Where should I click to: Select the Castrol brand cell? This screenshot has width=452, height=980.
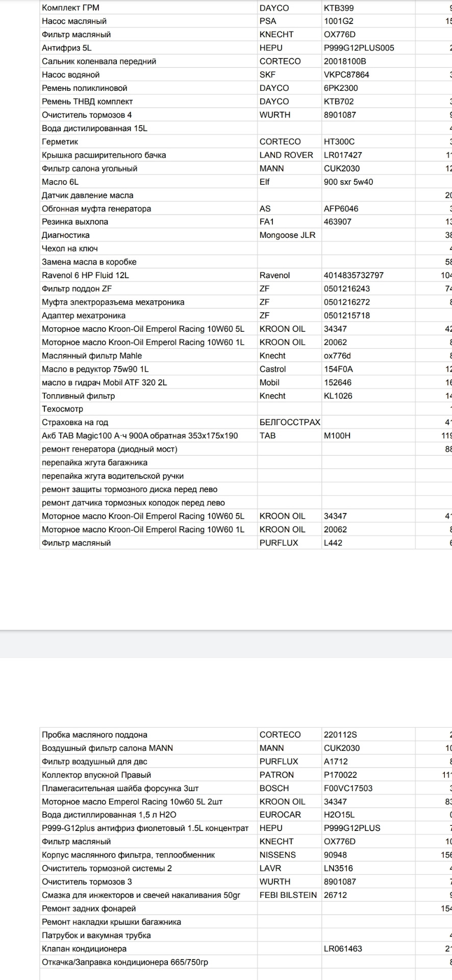tap(289, 369)
